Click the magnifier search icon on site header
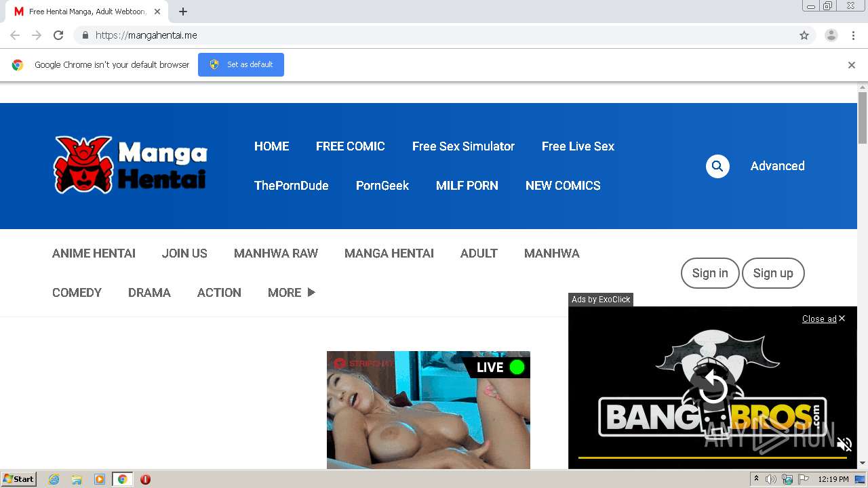Image resolution: width=868 pixels, height=488 pixels. pyautogui.click(x=717, y=166)
